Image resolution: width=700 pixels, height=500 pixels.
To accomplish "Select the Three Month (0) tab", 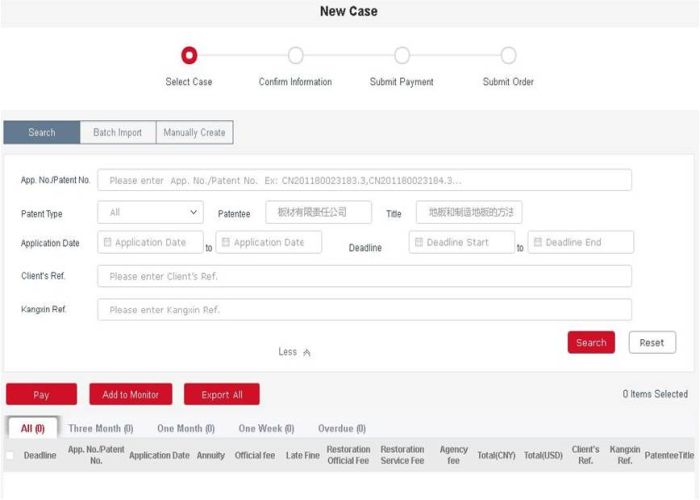I will point(100,429).
